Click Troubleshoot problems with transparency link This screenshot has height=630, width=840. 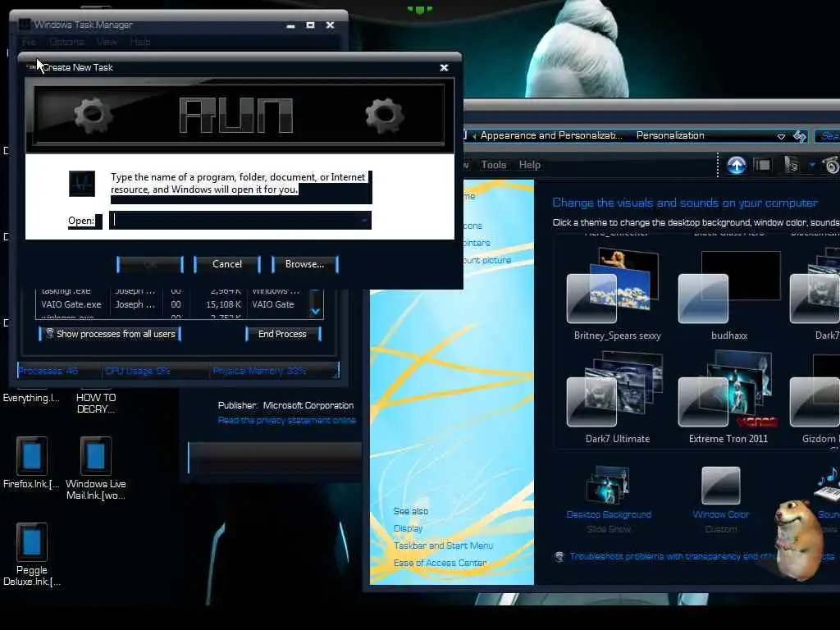point(701,557)
